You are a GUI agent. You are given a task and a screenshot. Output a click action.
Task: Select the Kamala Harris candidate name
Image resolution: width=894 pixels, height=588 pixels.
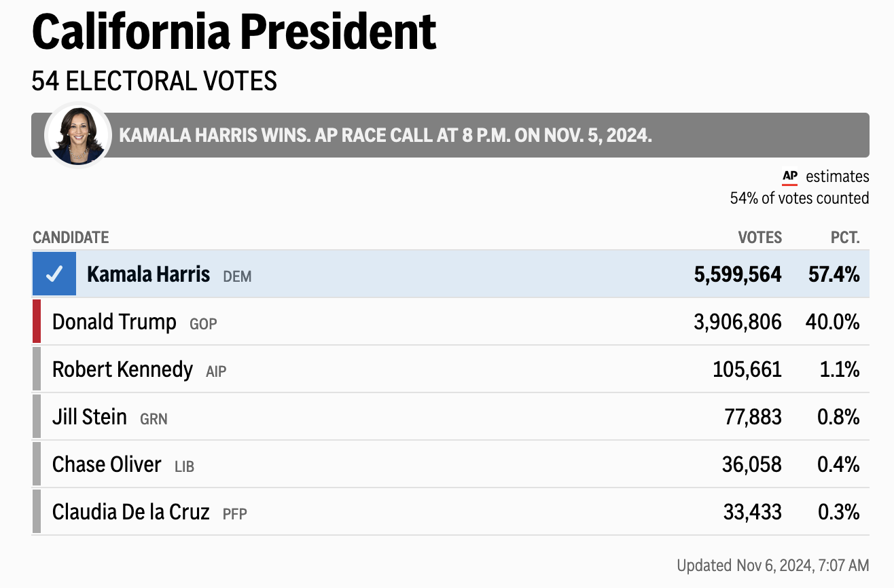click(148, 275)
